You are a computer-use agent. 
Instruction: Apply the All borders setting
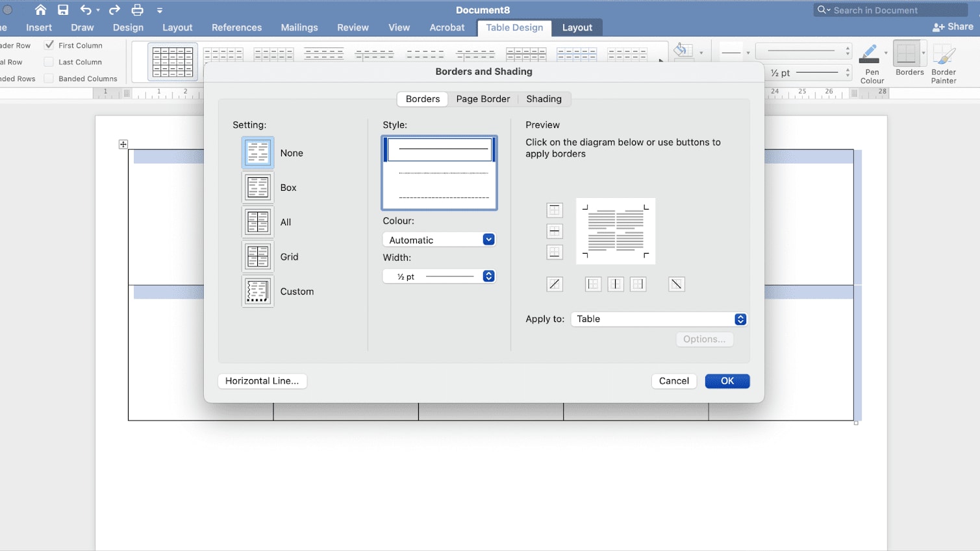click(258, 221)
